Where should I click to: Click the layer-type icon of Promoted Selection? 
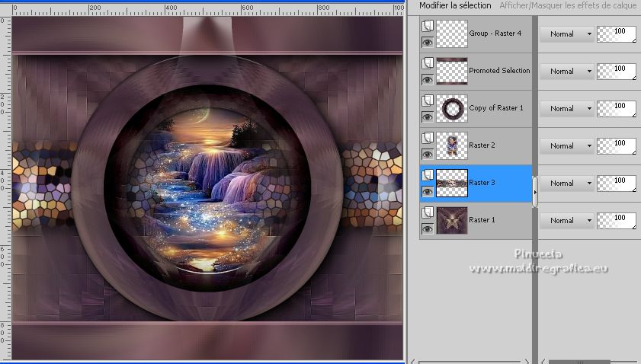tap(427, 63)
